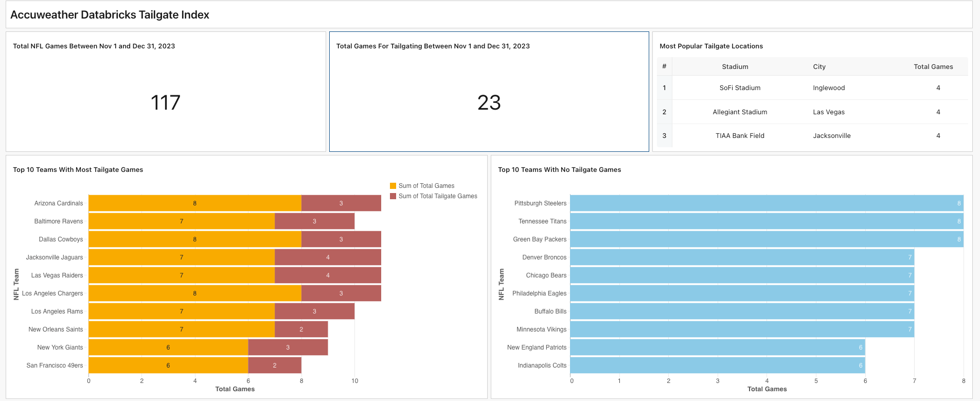The height and width of the screenshot is (401, 980).
Task: Click the Los Angeles Chargers axis label
Action: 52,293
